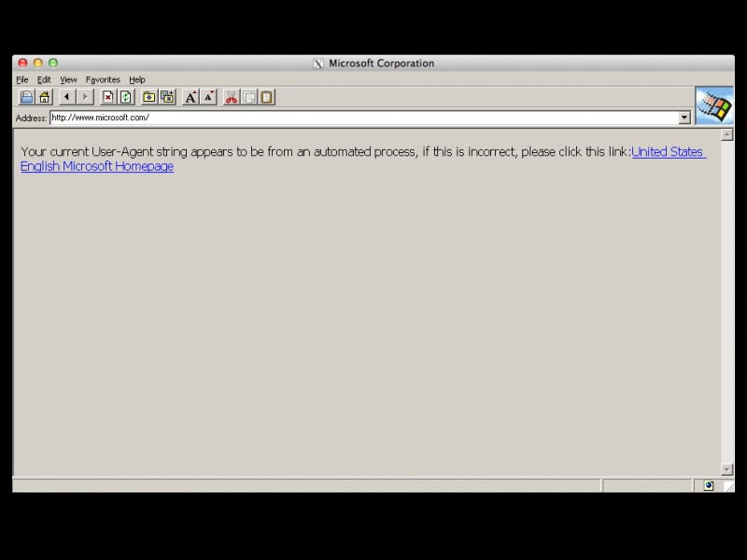This screenshot has width=747, height=560.
Task: Click the scrollbar down arrow
Action: 727,469
